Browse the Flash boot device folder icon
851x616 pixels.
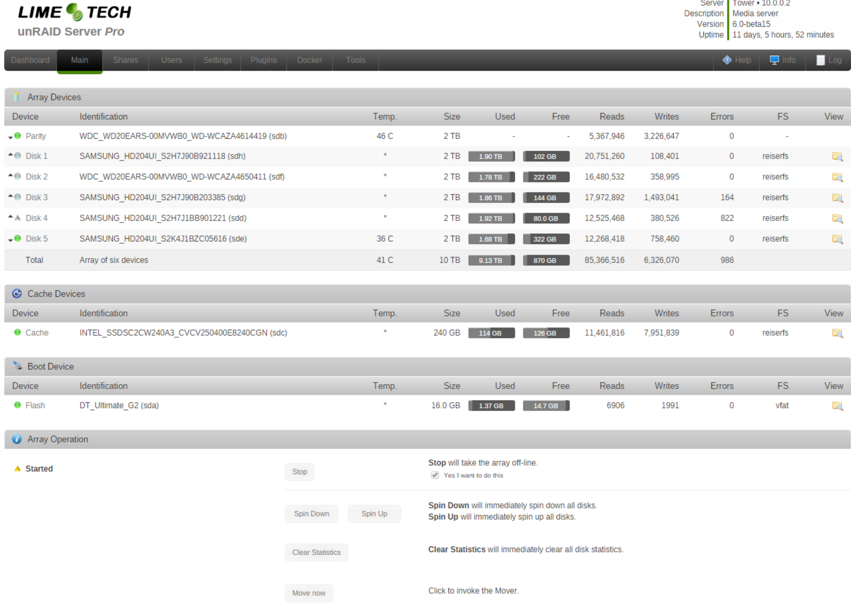point(837,405)
